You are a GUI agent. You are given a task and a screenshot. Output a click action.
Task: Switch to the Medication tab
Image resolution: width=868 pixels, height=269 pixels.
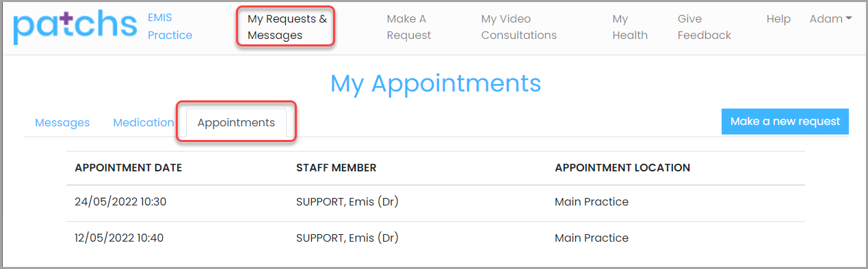point(143,123)
